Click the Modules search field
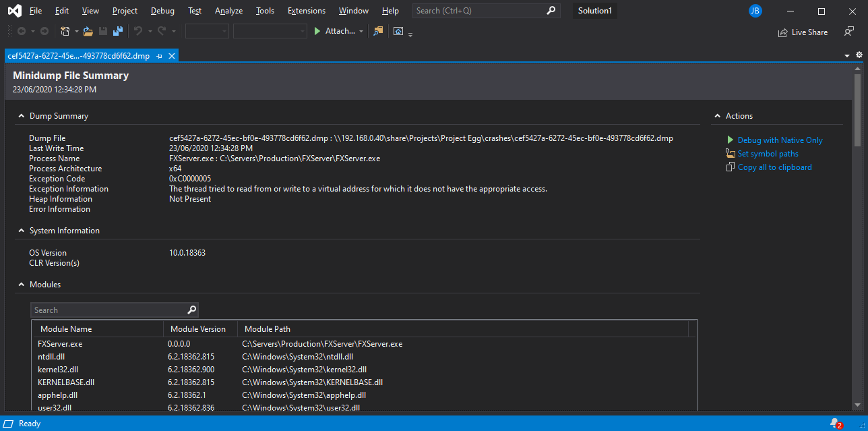This screenshot has height=431, width=868. [x=108, y=310]
